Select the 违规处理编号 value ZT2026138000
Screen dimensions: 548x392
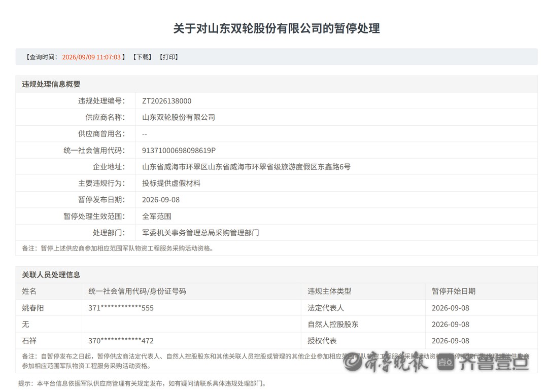point(167,101)
